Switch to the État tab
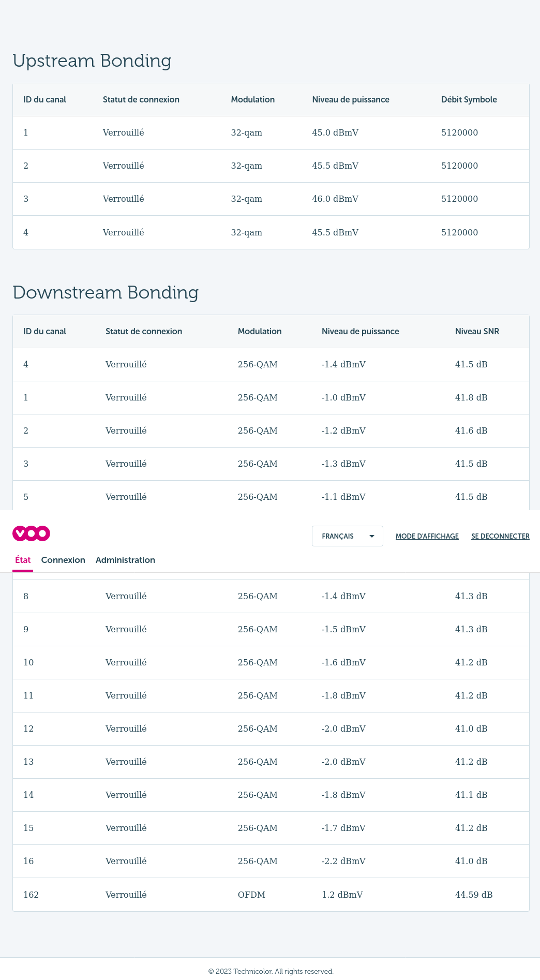540x980 pixels. tap(23, 560)
